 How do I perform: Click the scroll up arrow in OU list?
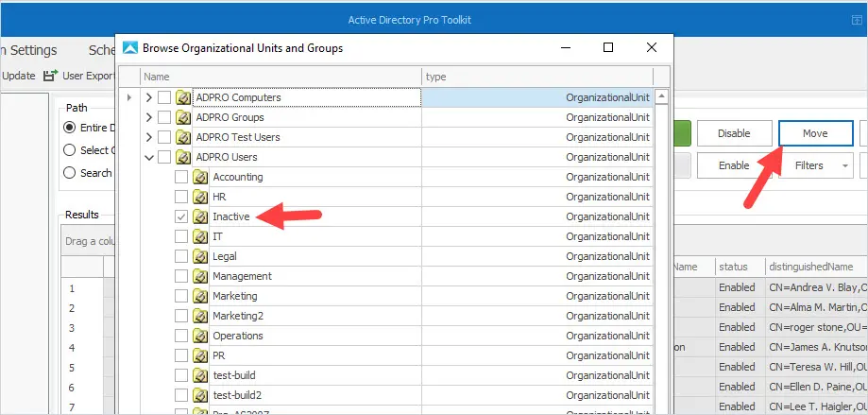(x=661, y=96)
